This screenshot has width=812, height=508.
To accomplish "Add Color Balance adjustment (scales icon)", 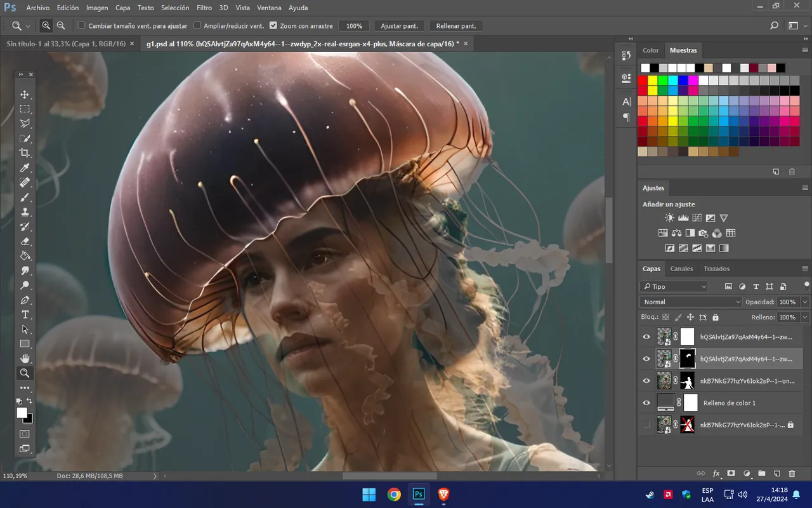I will click(x=676, y=233).
